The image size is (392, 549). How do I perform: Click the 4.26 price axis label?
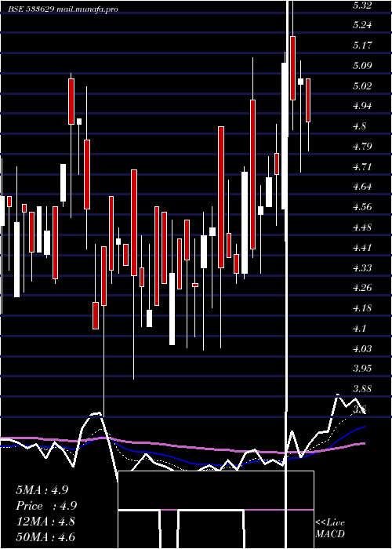362,288
